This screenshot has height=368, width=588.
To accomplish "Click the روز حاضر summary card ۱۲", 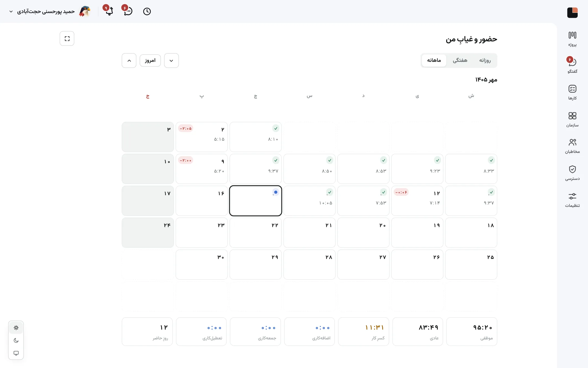I will coord(147,331).
